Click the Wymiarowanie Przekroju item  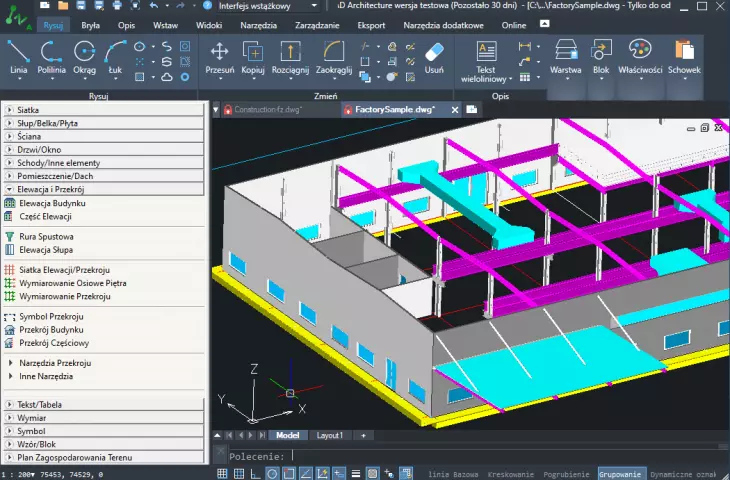pyautogui.click(x=57, y=297)
